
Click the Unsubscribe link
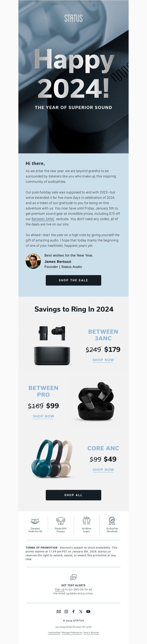pos(54,633)
